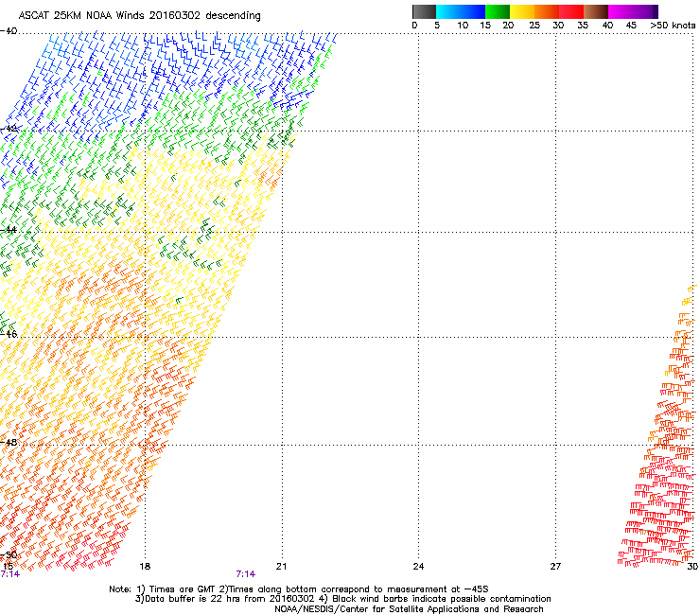700x615 pixels.
Task: Click the NOAA/NESDIS credit line
Action: pyautogui.click(x=409, y=609)
